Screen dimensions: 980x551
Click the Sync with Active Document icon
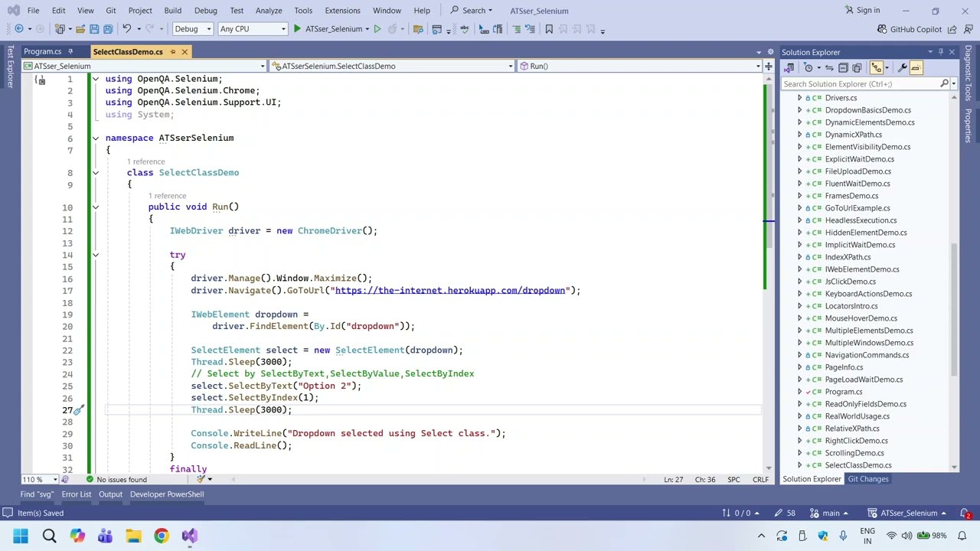click(829, 67)
